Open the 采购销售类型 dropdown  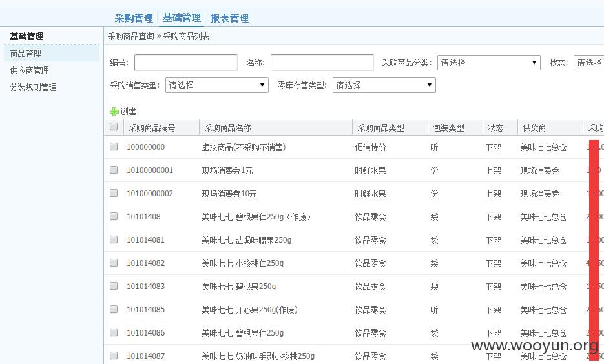217,85
